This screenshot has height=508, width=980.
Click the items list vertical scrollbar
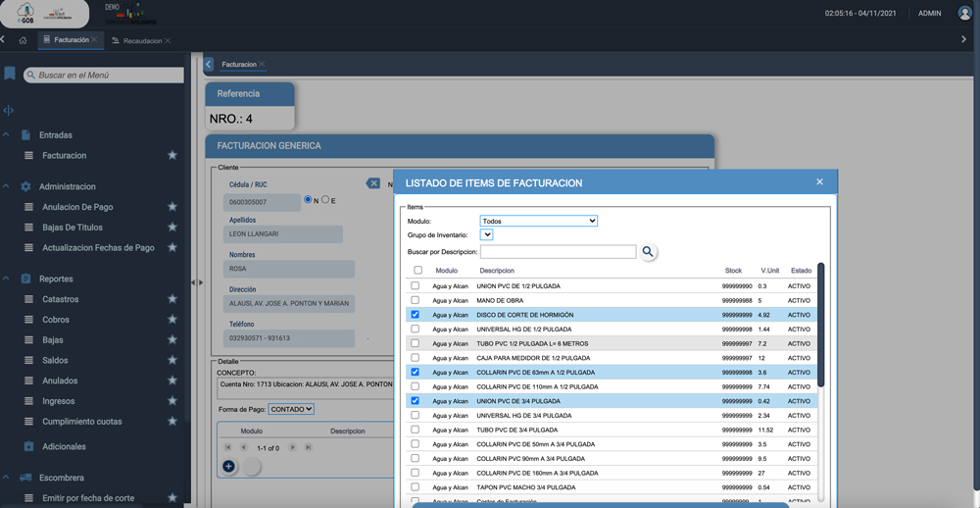821,324
